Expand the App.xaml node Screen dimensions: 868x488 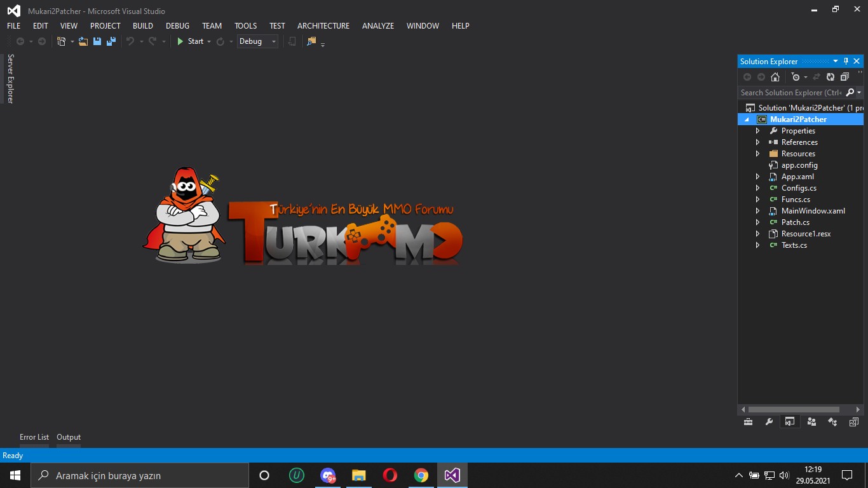[x=757, y=177]
